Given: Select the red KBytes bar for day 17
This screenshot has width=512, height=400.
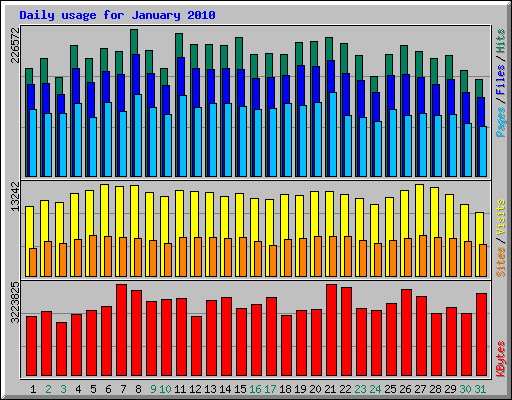Looking at the screenshot, I should (x=272, y=337).
